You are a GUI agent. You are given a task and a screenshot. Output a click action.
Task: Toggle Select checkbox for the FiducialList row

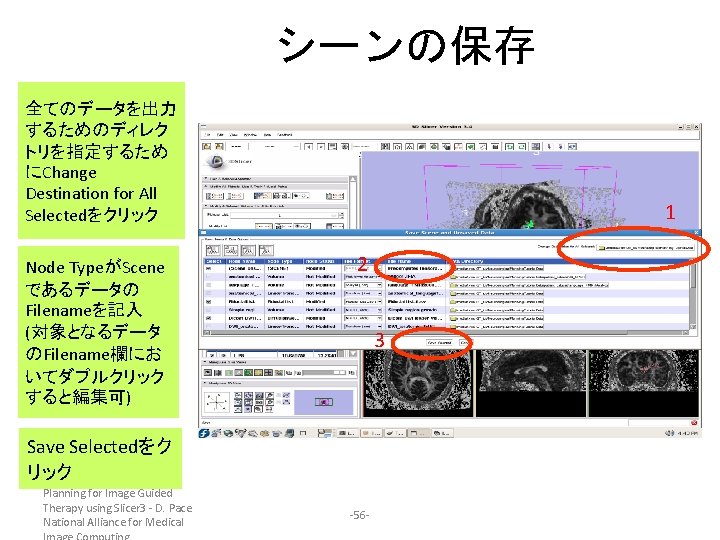(x=209, y=302)
